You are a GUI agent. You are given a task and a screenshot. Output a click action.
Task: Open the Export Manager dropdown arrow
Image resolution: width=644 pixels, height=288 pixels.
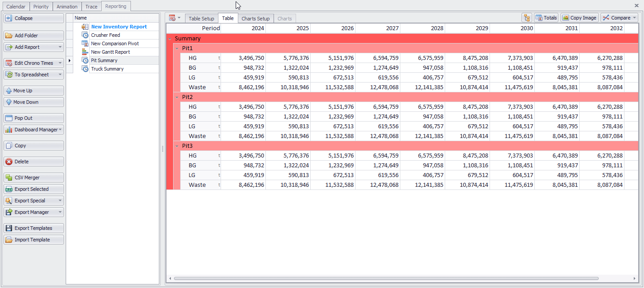(60, 212)
